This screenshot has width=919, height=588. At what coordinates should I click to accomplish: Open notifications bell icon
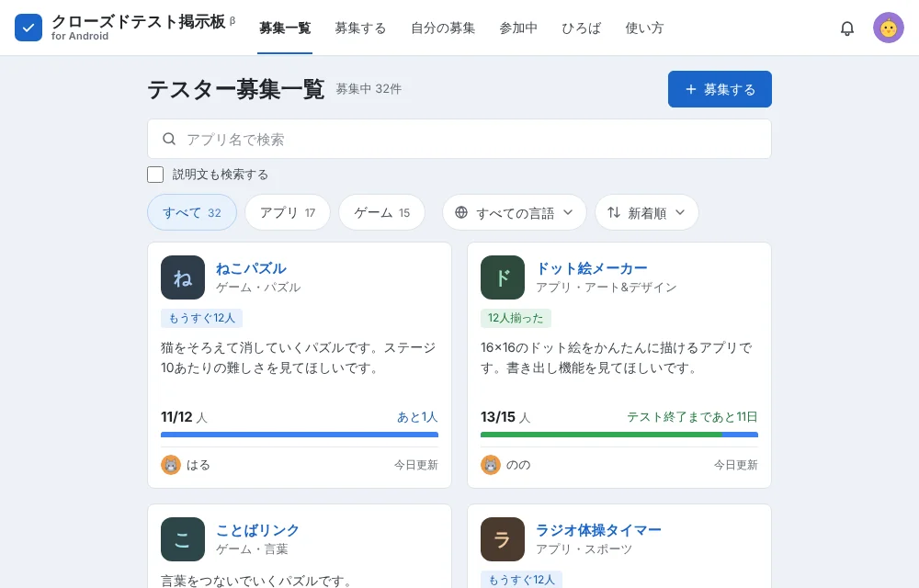click(x=847, y=28)
